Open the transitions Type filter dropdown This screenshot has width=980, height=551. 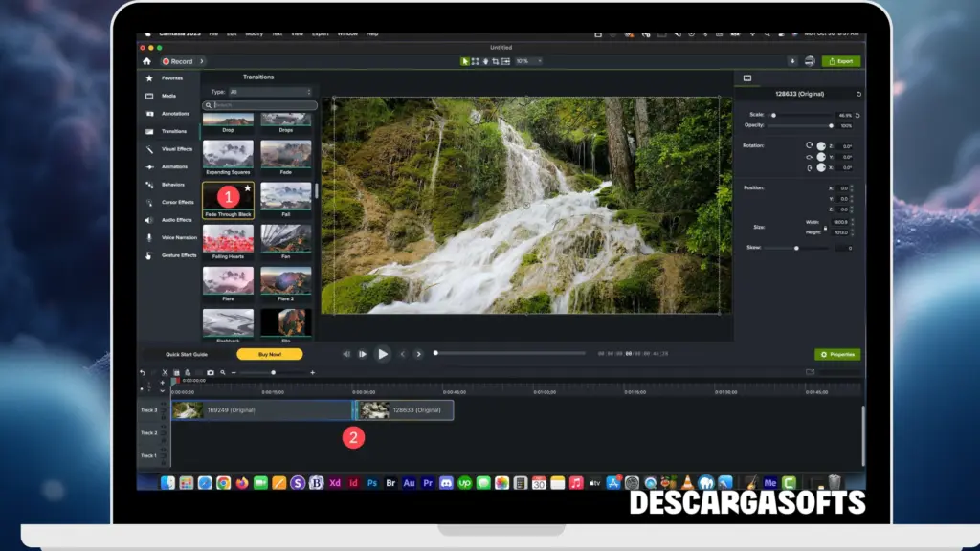(268, 91)
